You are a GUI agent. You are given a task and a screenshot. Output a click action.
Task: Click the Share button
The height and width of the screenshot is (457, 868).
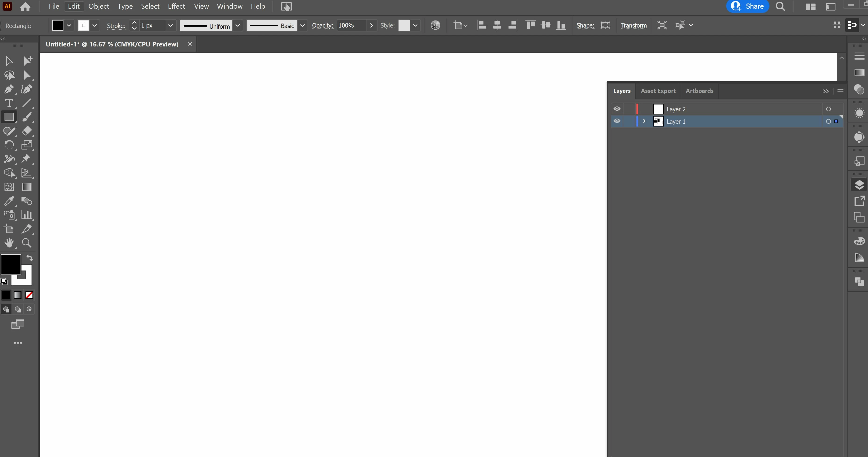tap(747, 6)
